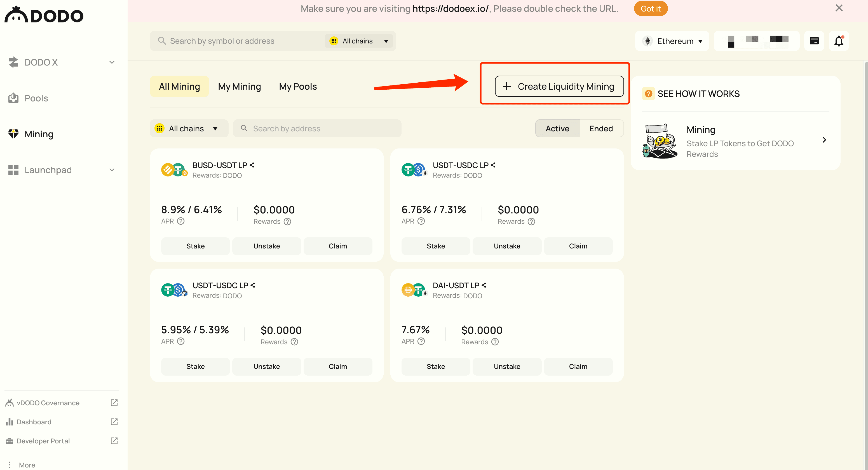Share the DAI-USDT LP pool

point(484,285)
